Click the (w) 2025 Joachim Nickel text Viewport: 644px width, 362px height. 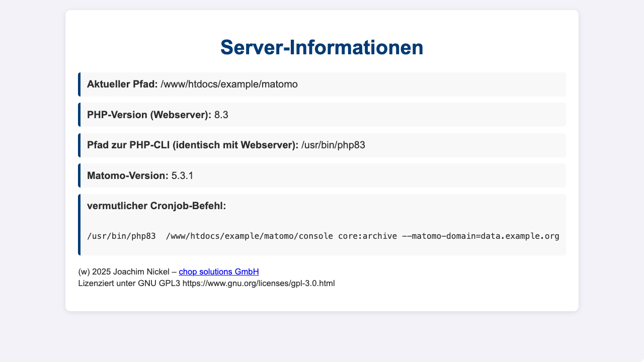pyautogui.click(x=124, y=271)
